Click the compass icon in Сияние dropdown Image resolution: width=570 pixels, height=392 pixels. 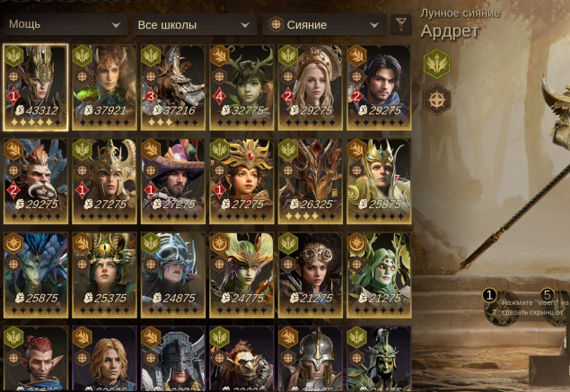276,25
